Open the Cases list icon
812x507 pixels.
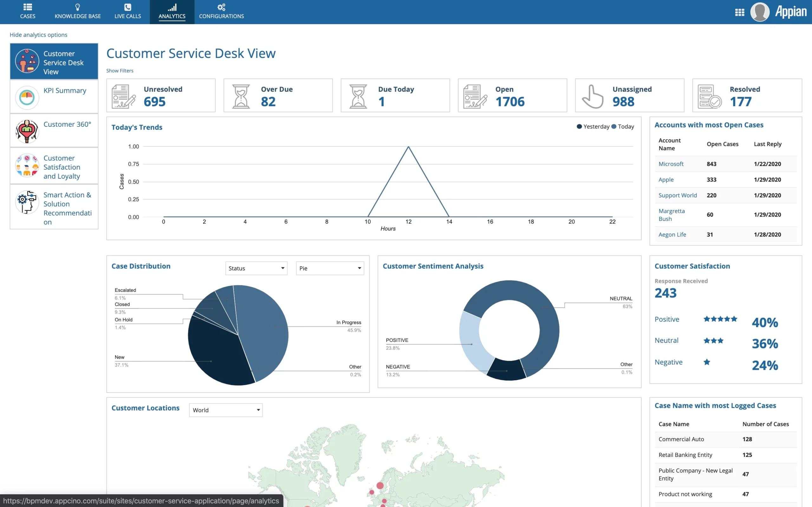tap(28, 7)
